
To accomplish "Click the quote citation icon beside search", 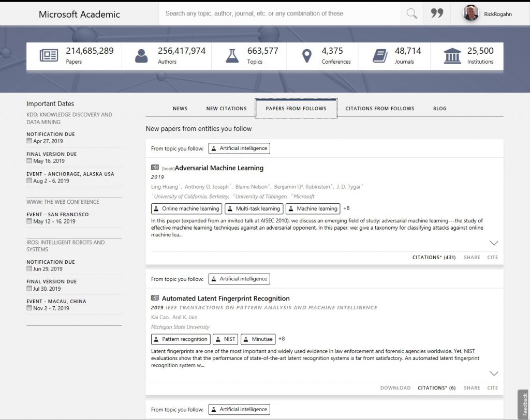I will pyautogui.click(x=437, y=13).
